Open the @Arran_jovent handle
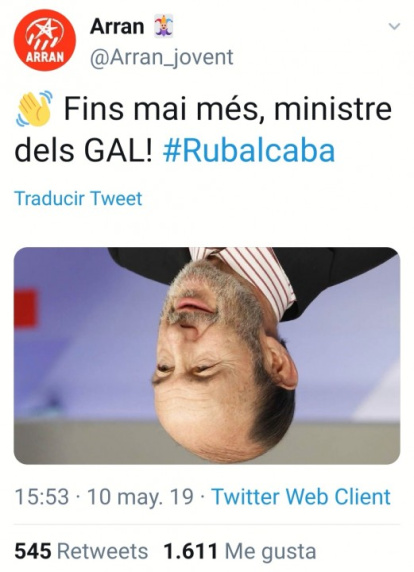This screenshot has height=572, width=414. tap(162, 57)
